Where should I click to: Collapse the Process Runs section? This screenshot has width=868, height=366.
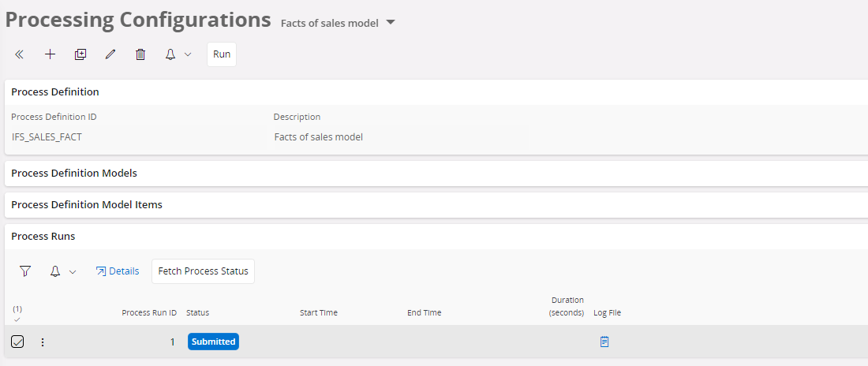click(43, 236)
